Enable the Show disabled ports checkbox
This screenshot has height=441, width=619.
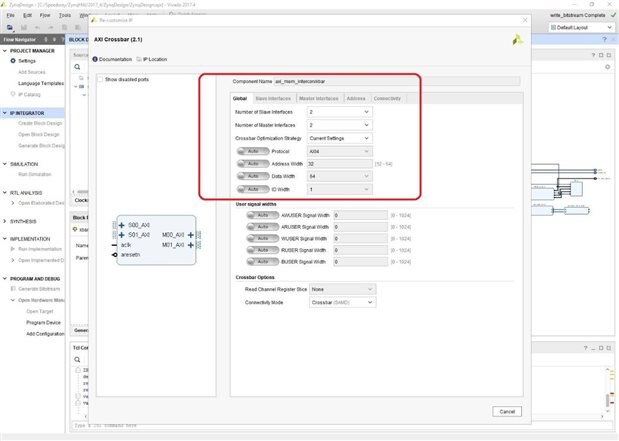100,79
